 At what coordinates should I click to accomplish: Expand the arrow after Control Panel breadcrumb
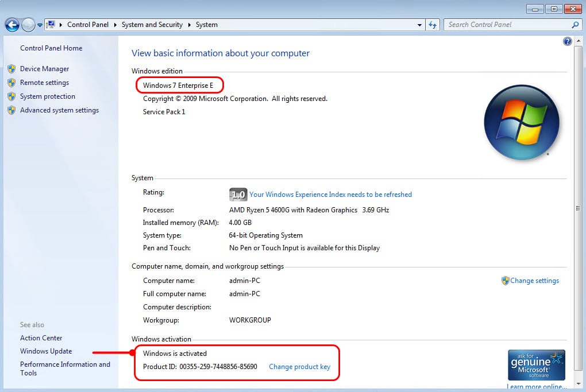click(115, 25)
